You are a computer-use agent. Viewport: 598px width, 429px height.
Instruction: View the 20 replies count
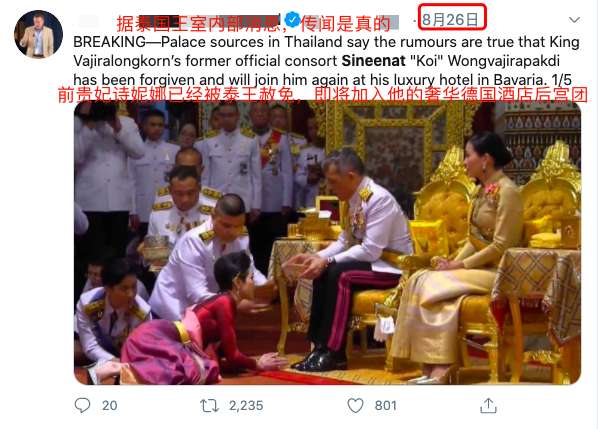pyautogui.click(x=109, y=405)
